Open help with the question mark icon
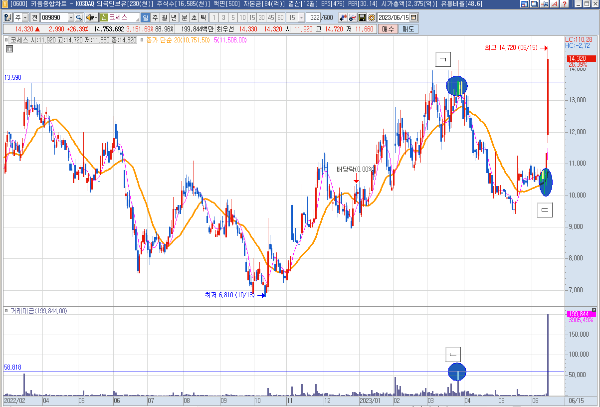The width and height of the screenshot is (600, 407). coord(564,4)
